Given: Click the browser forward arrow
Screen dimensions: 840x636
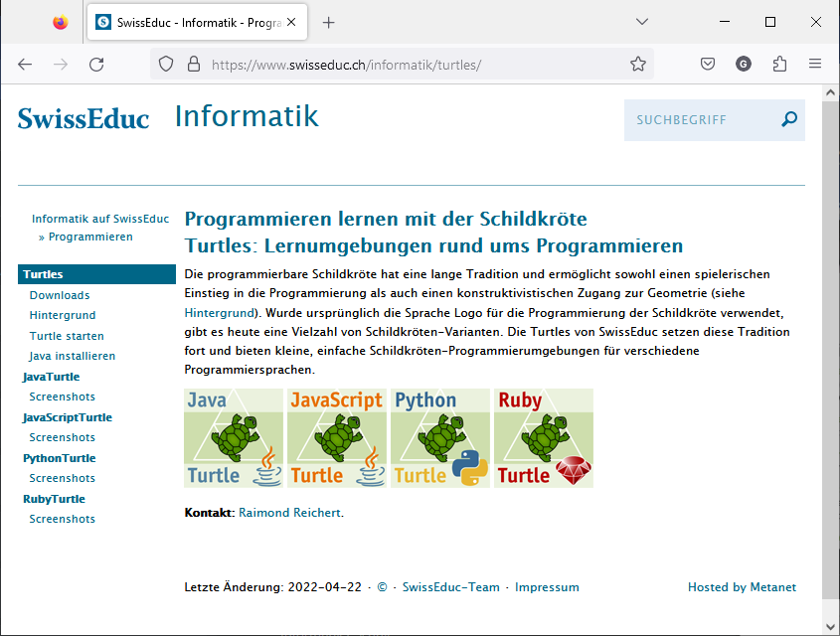Looking at the screenshot, I should tap(61, 63).
